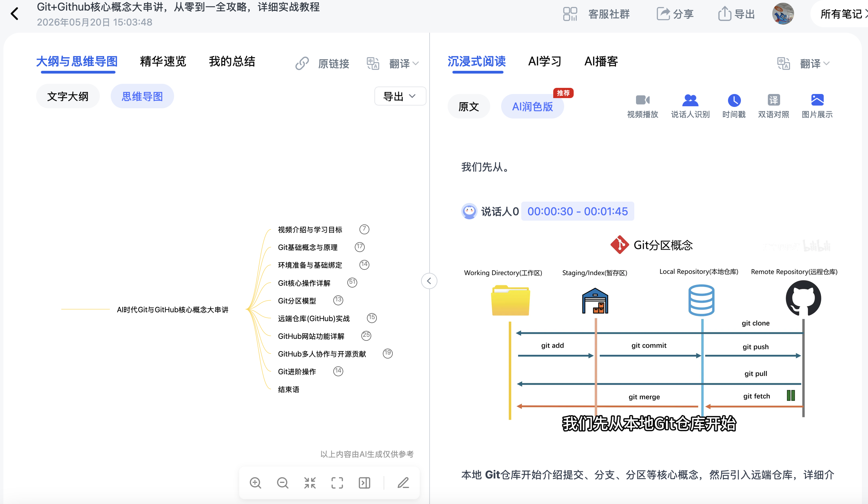Viewport: 868px width, 504px height.
Task: Switch to 沉浸式阅读 tab
Action: (477, 62)
